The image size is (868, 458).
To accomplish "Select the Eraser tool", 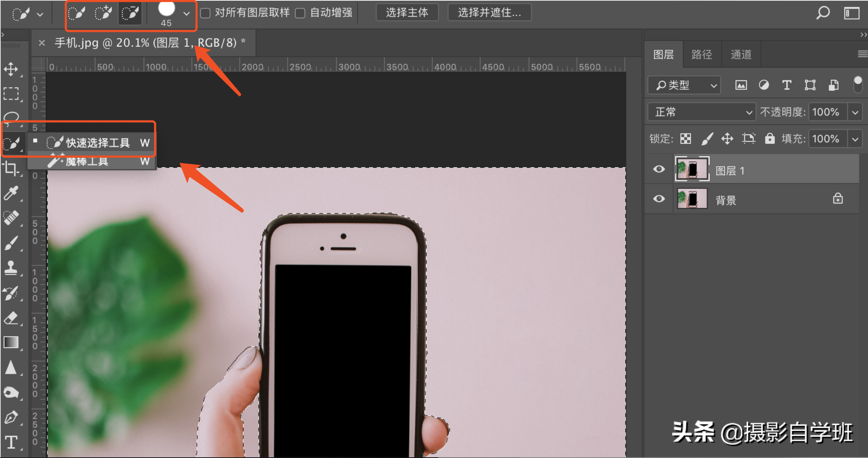I will coord(11,318).
